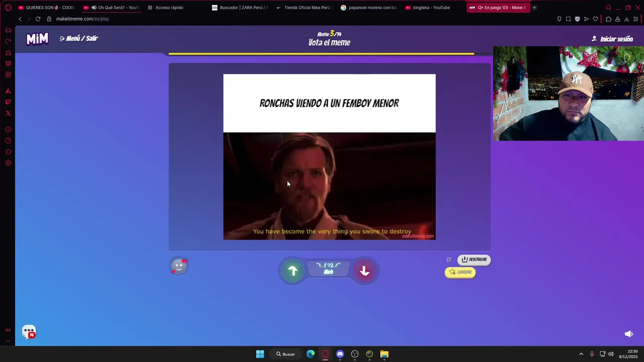Viewport: 644px width, 362px height.
Task: Switch to QUIENES SON YouTube tab
Action: click(x=46, y=8)
